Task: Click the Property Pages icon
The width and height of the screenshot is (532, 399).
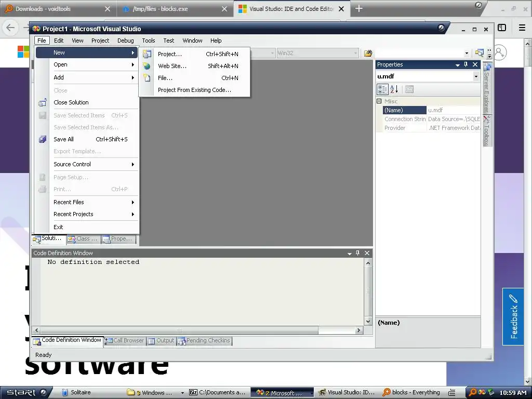Action: (409, 89)
